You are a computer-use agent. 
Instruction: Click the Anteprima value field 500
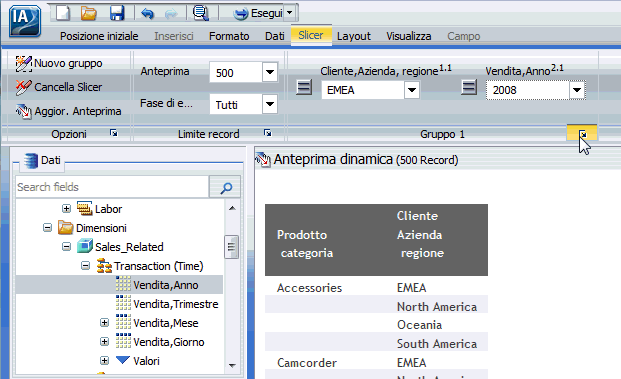(x=236, y=72)
